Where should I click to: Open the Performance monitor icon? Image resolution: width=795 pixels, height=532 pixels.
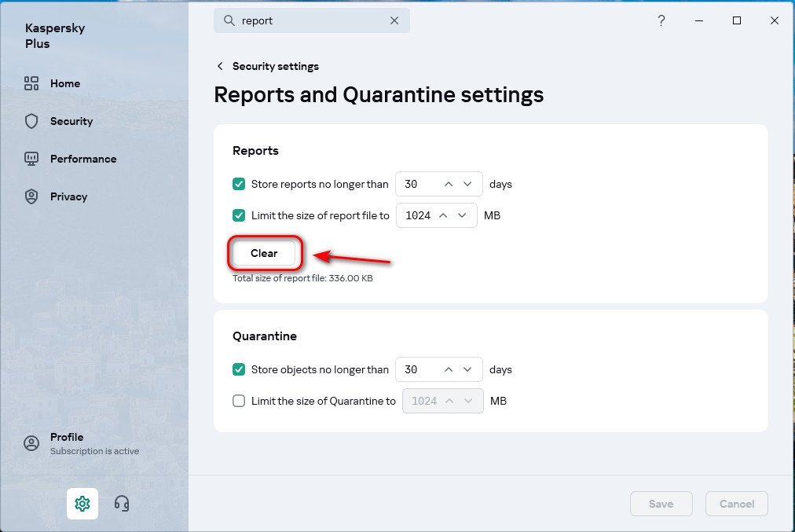pos(31,159)
